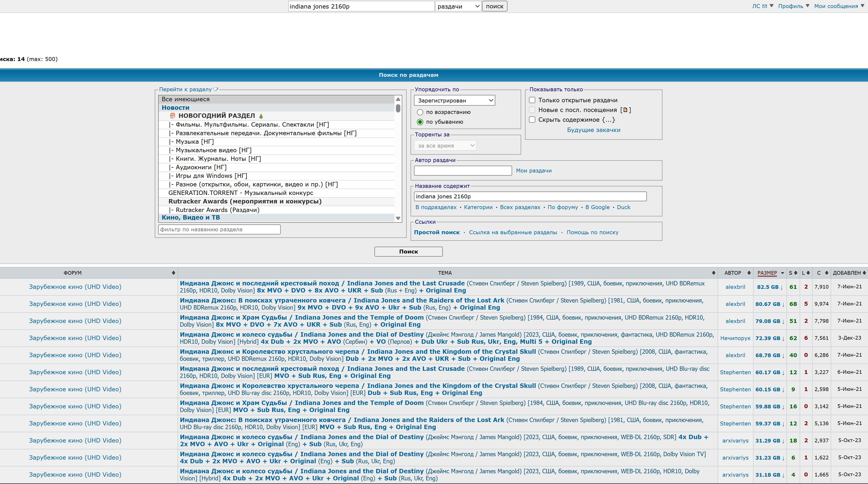Image resolution: width=868 pixels, height=484 pixels.
Task: Enable Только открытые раздачи checkbox
Action: (532, 100)
